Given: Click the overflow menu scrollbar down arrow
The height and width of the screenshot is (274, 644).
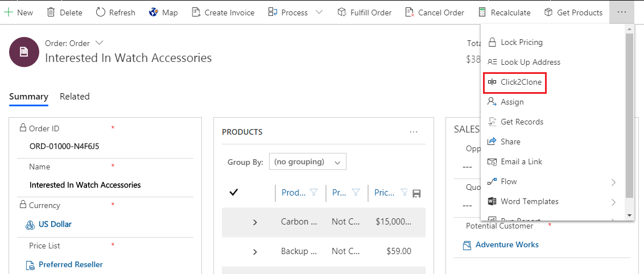Looking at the screenshot, I should pyautogui.click(x=629, y=215).
